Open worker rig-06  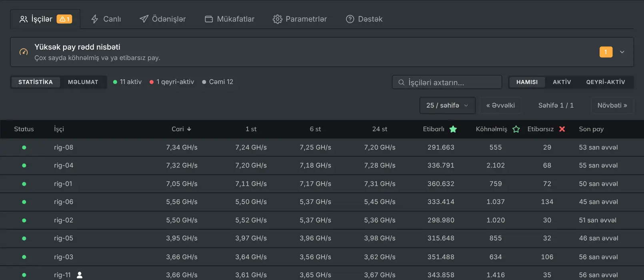click(64, 202)
